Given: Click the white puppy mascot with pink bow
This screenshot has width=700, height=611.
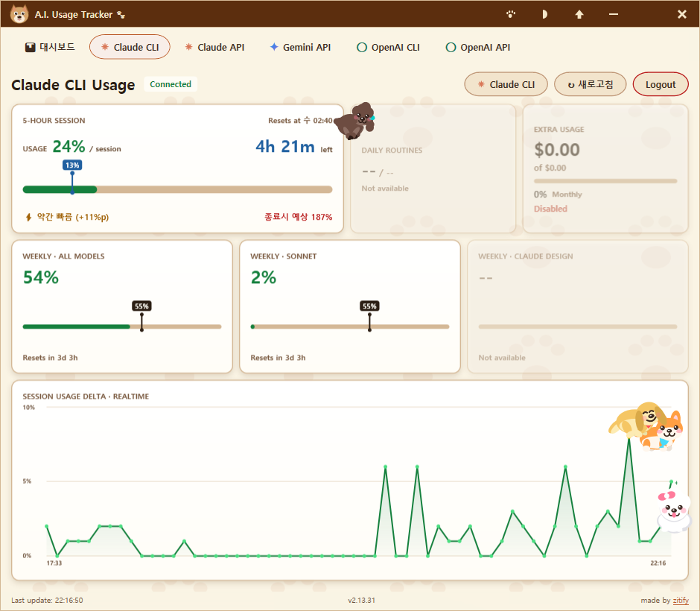Looking at the screenshot, I should pyautogui.click(x=673, y=510).
